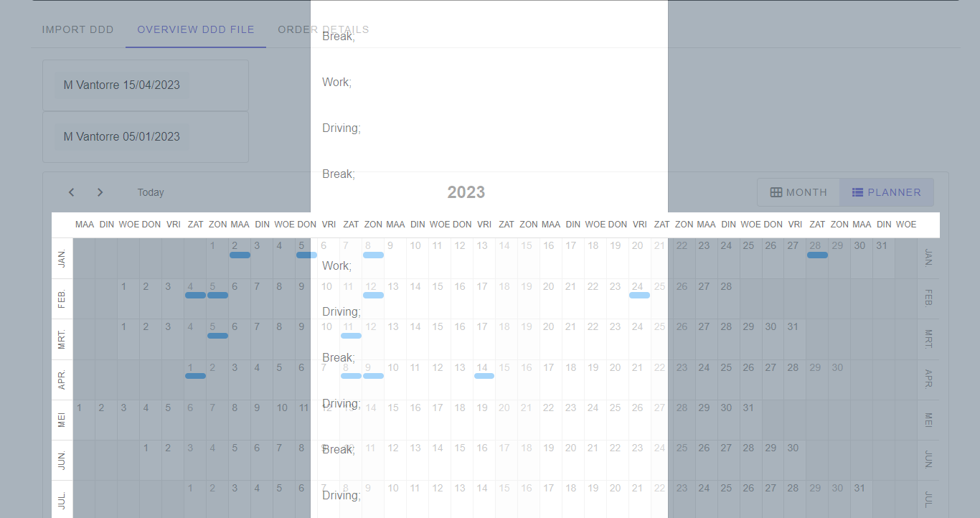Click the MAA weekday column header
The image size is (980, 518).
[84, 224]
